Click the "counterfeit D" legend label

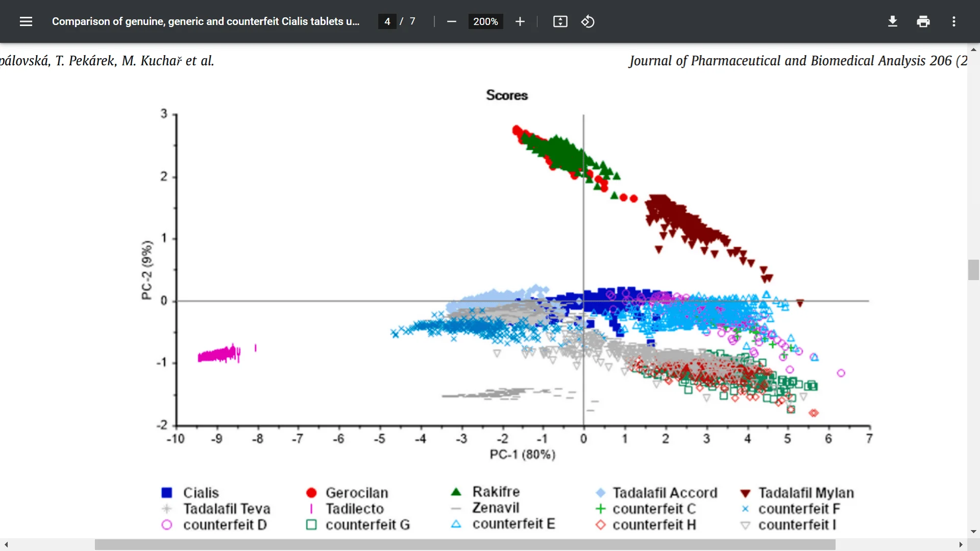(225, 524)
